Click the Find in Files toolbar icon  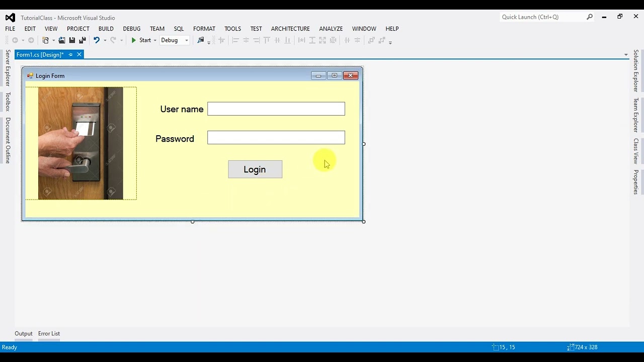tap(201, 40)
